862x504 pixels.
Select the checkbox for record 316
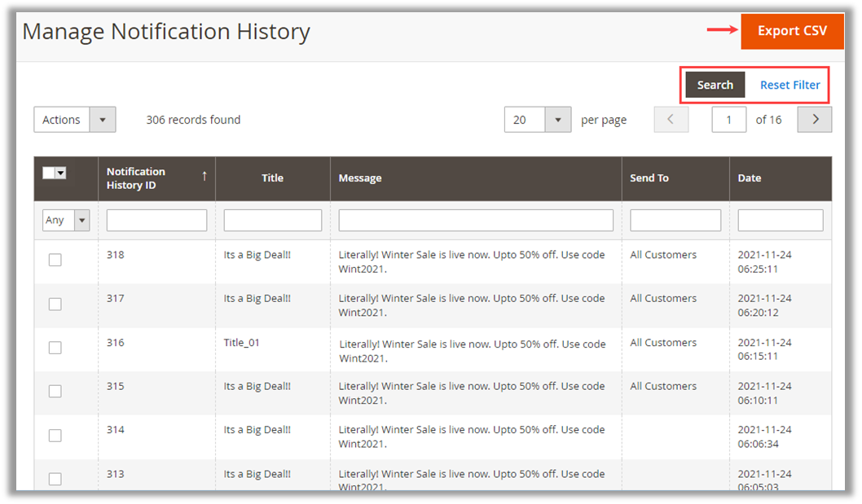coord(55,348)
